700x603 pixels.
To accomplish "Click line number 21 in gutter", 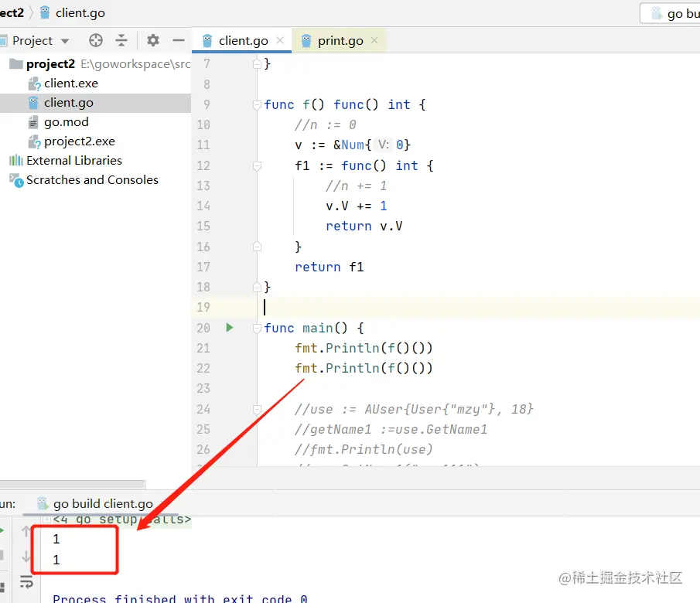I will [203, 348].
